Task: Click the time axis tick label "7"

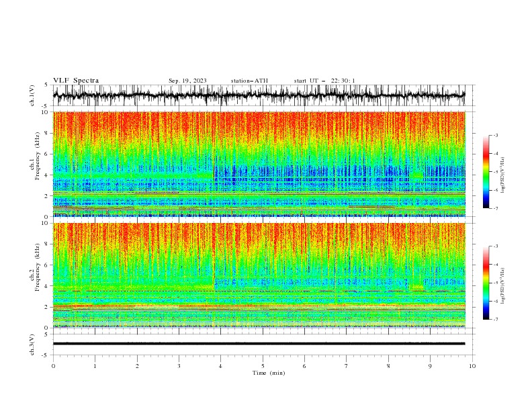Action: 347,366
